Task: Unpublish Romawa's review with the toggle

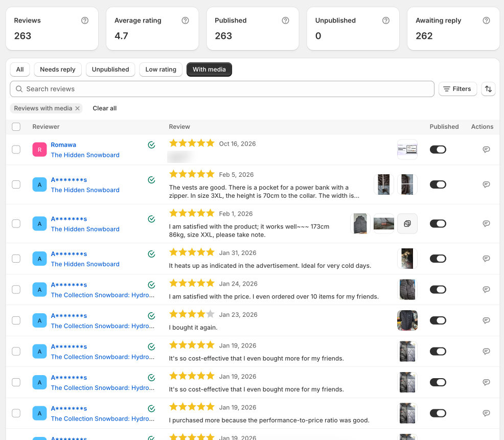Action: tap(438, 149)
